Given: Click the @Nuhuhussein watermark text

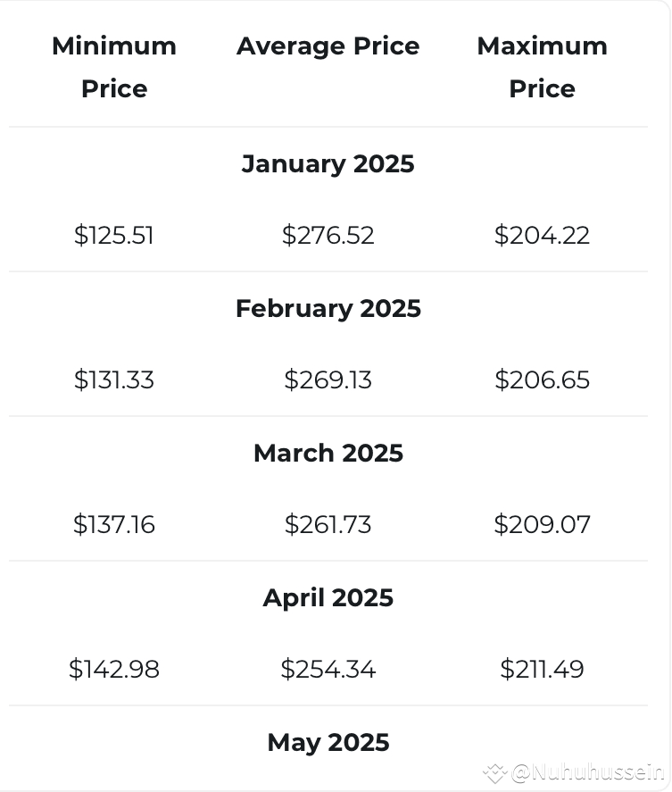Looking at the screenshot, I should tap(588, 772).
